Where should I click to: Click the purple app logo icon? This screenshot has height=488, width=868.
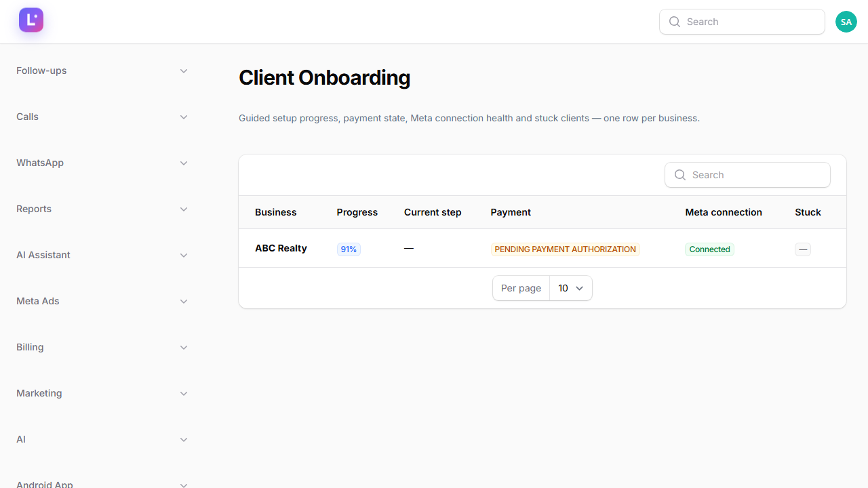[x=31, y=20]
